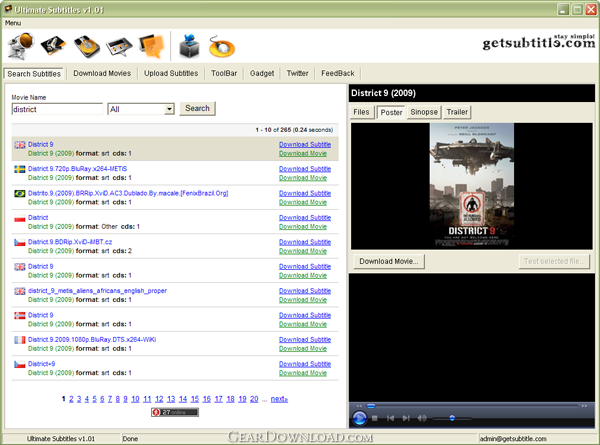The height and width of the screenshot is (445, 600).
Task: Open the Gadget tab
Action: click(262, 73)
